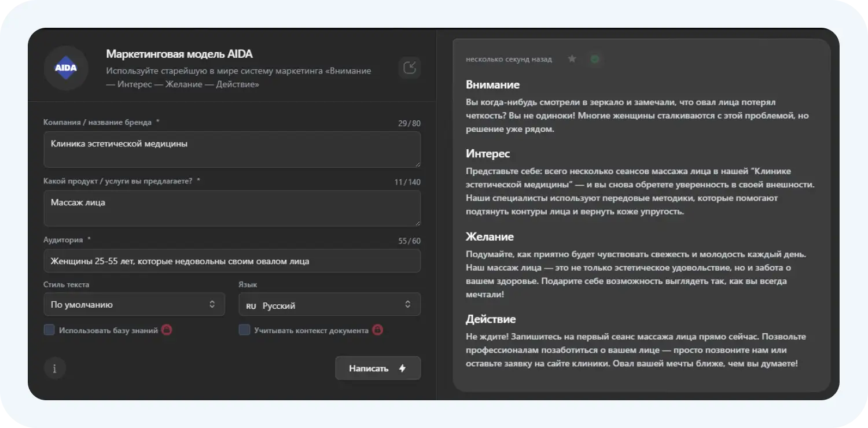Click the «Внимание» heading in the result
868x428 pixels.
[x=492, y=84]
